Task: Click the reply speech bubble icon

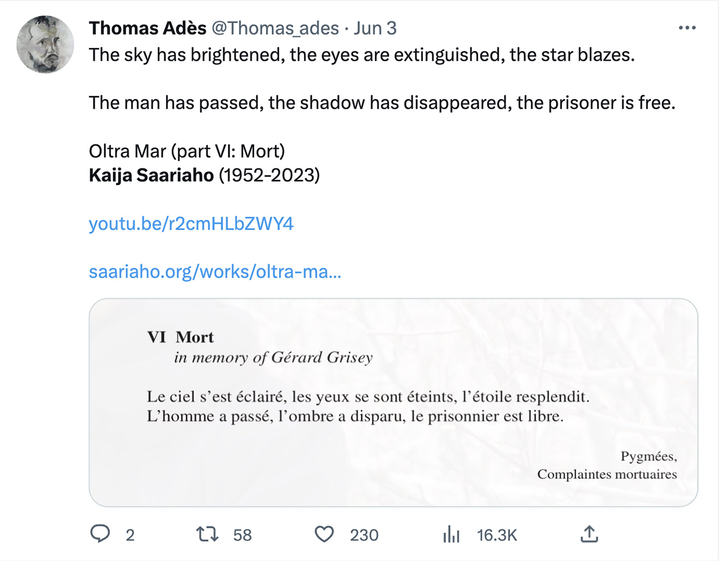Action: point(99,534)
